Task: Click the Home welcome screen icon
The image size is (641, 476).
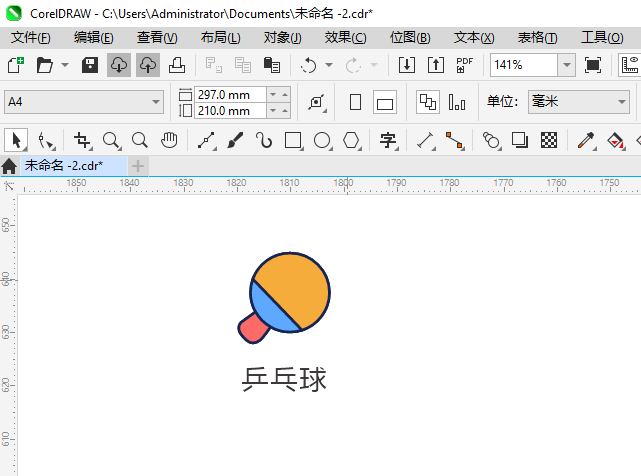Action: tap(9, 166)
